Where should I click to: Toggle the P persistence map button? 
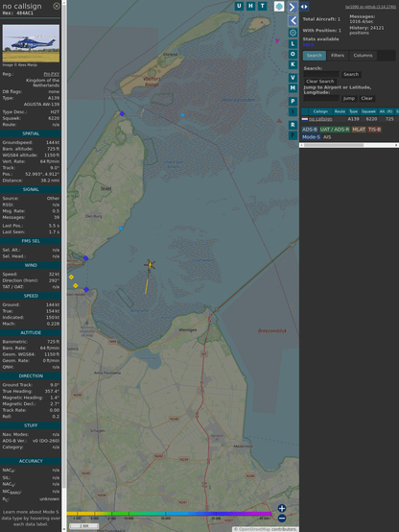click(293, 101)
